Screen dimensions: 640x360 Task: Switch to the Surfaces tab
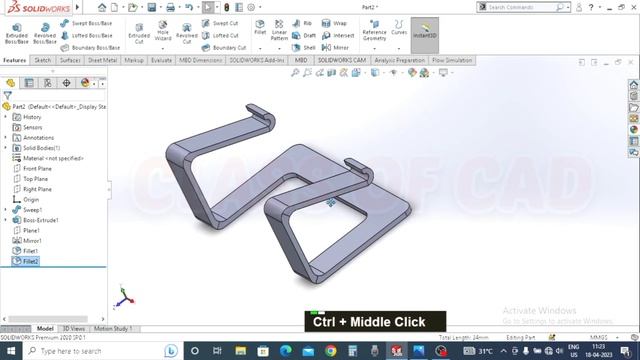[70, 60]
